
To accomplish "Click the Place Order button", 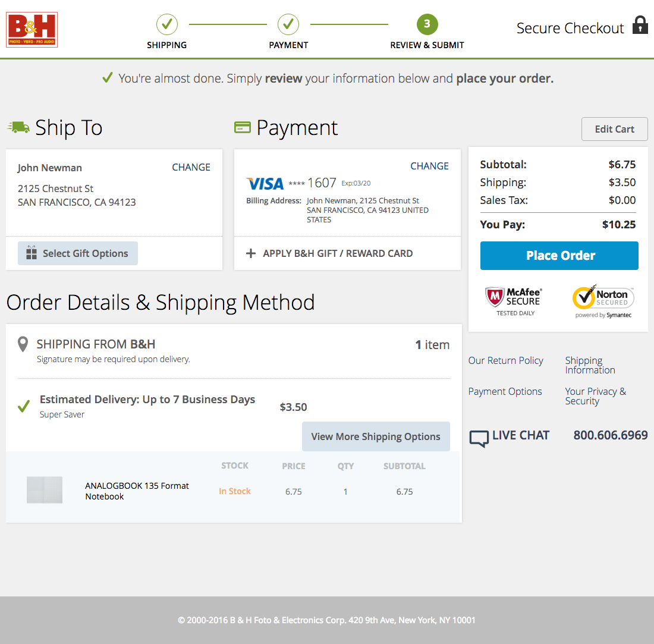I will [x=559, y=255].
